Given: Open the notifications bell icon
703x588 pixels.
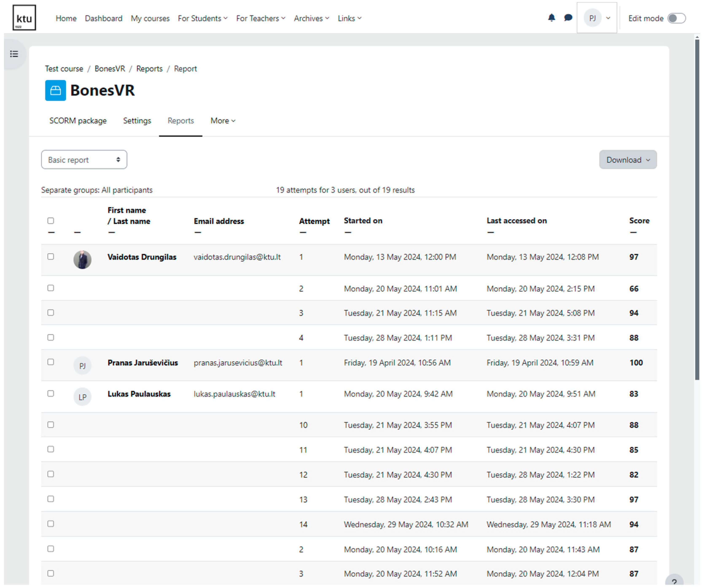Looking at the screenshot, I should (551, 18).
